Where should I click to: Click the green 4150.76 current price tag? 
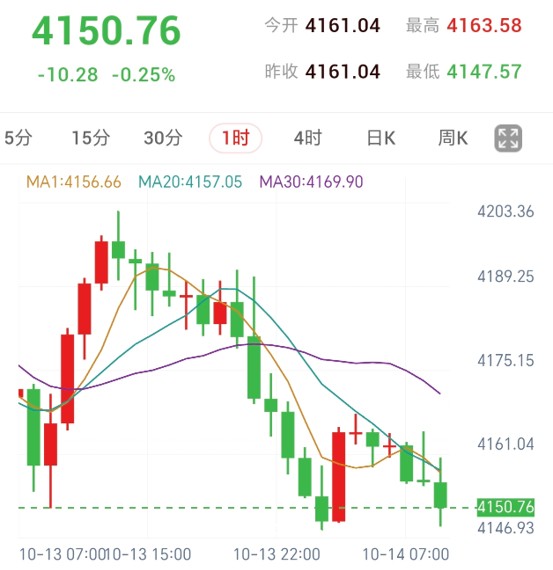(506, 507)
